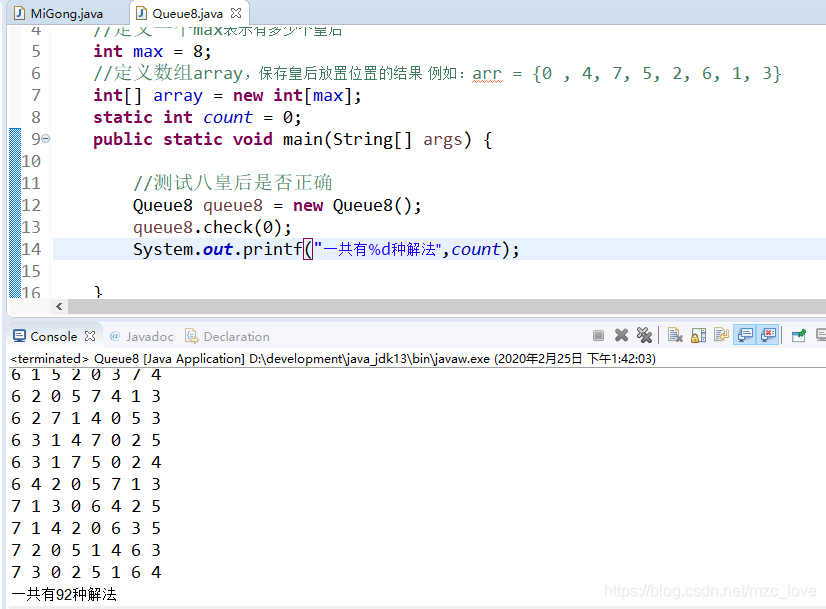Click line number 12 in the gutter
The height and width of the screenshot is (609, 826).
pyautogui.click(x=31, y=205)
